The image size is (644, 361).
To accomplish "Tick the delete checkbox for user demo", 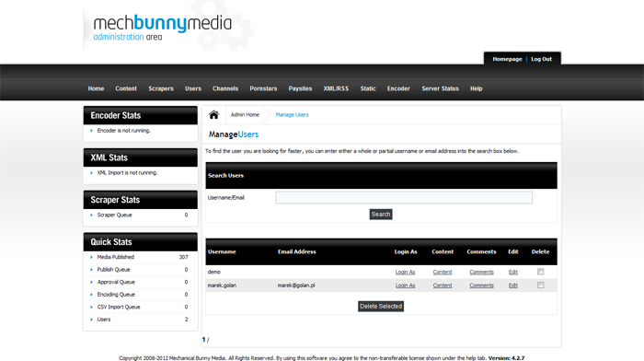I will click(541, 272).
